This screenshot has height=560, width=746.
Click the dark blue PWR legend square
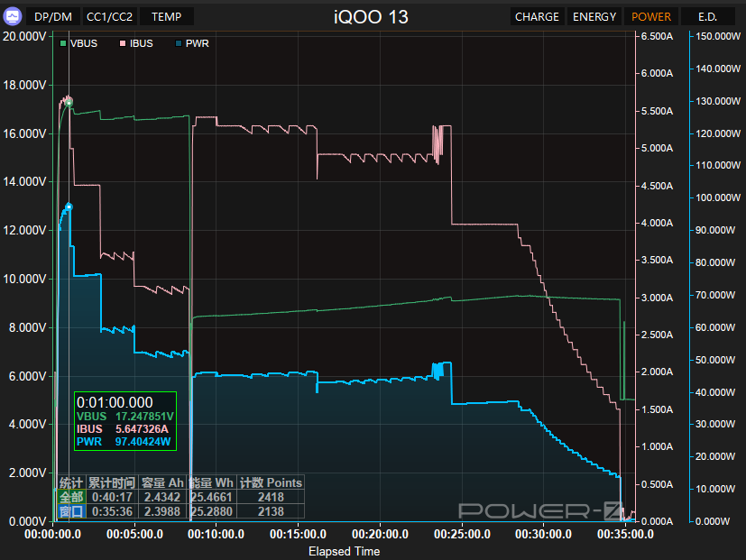point(179,43)
